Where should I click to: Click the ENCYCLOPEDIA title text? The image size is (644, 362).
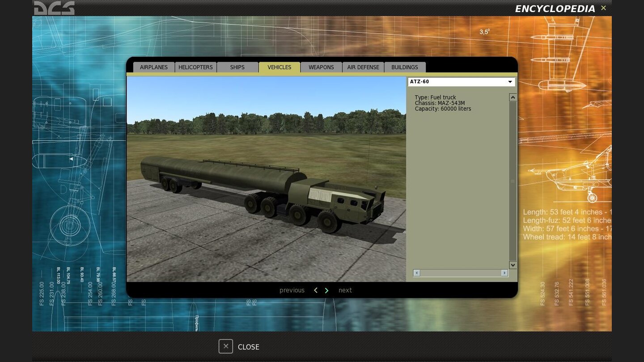[555, 9]
